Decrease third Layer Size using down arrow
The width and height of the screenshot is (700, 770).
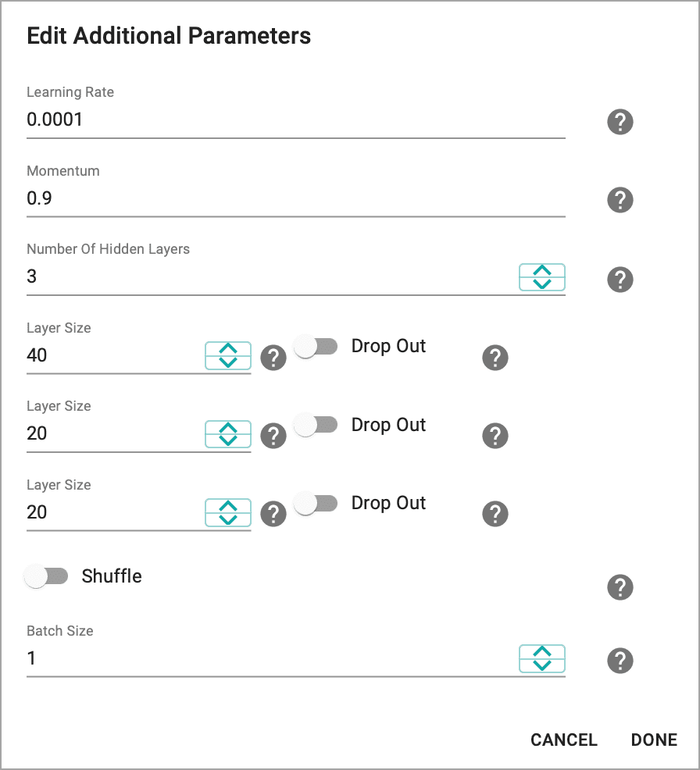pos(228,519)
